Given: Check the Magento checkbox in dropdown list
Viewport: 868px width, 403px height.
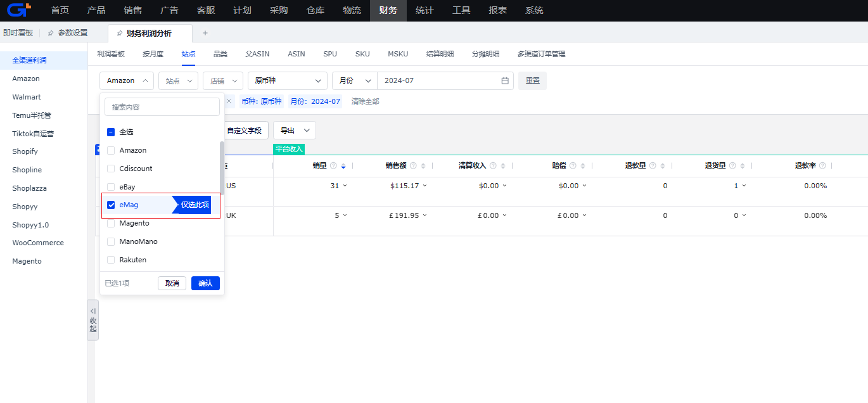Looking at the screenshot, I should 111,223.
